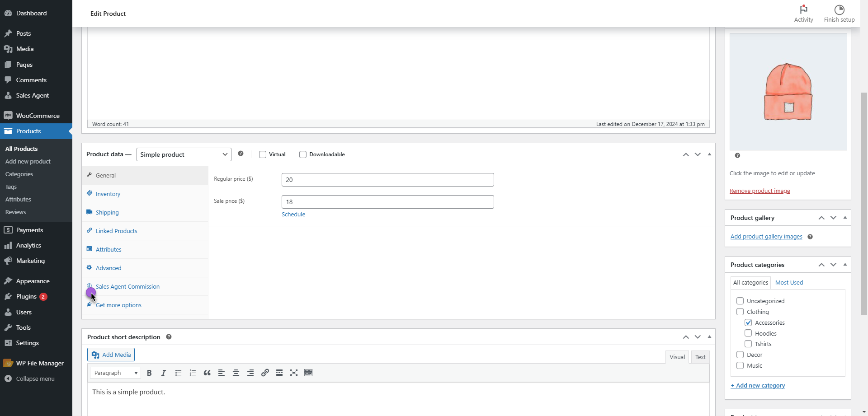Add a blockquote to short description
This screenshot has width=868, height=416.
pyautogui.click(x=207, y=373)
